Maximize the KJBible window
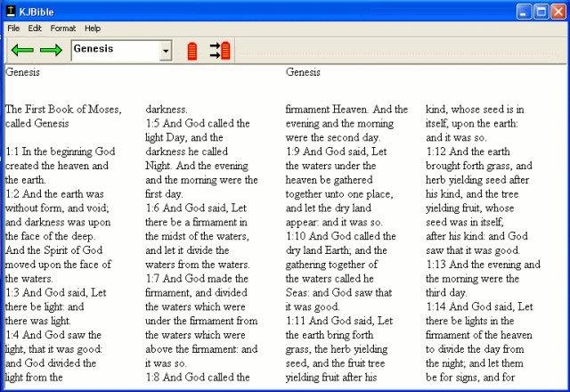Image resolution: width=570 pixels, height=392 pixels. [x=541, y=12]
